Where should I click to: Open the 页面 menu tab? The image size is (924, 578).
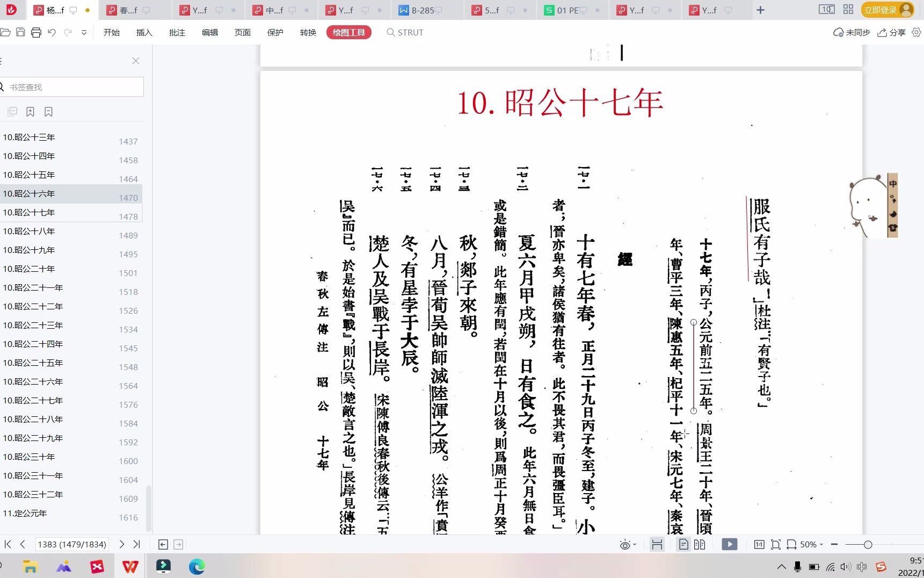click(x=243, y=32)
